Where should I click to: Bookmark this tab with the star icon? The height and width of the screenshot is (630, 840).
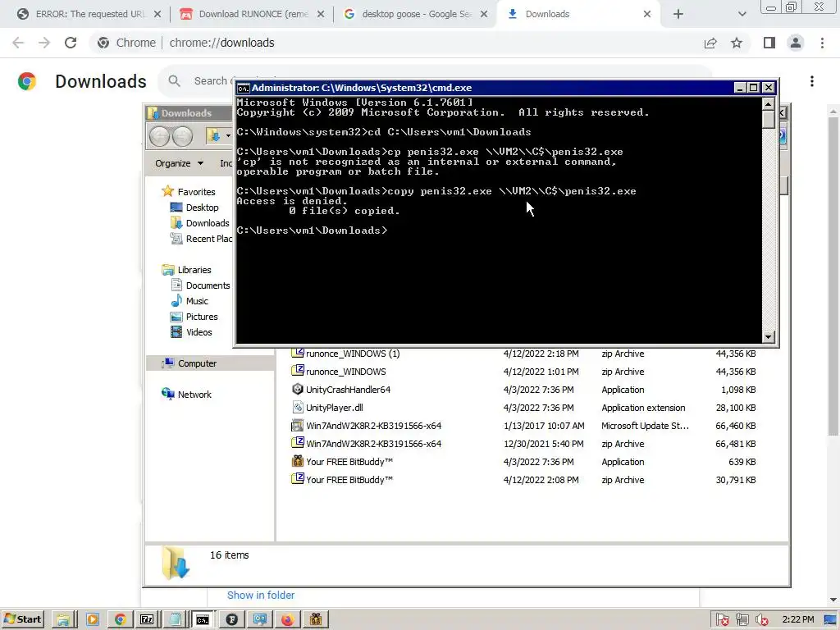point(737,43)
